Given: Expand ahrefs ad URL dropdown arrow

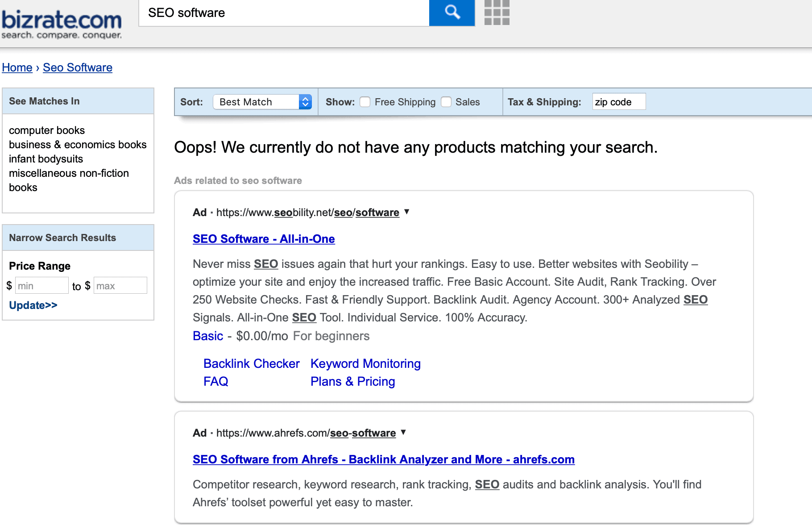Looking at the screenshot, I should coord(403,432).
